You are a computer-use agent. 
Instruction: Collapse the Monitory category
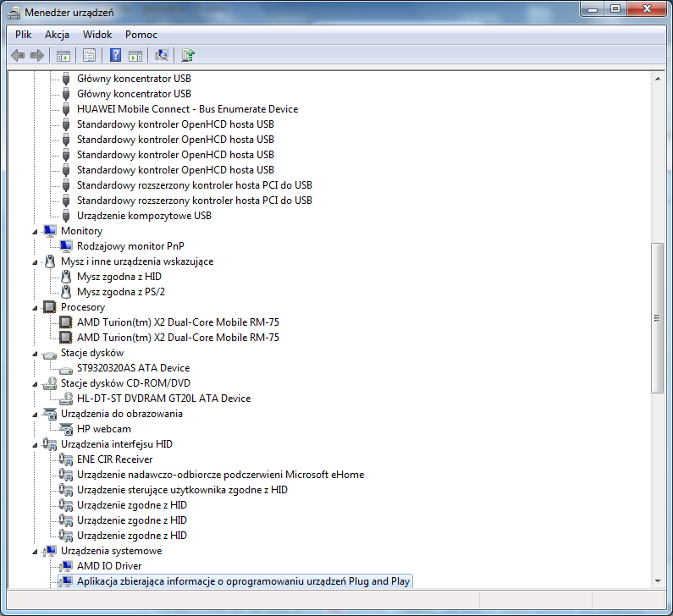36,232
